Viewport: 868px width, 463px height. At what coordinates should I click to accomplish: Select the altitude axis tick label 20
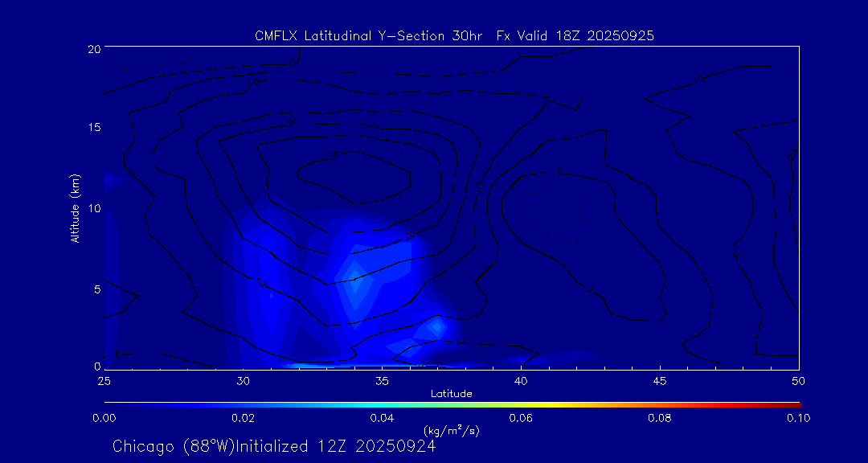94,48
